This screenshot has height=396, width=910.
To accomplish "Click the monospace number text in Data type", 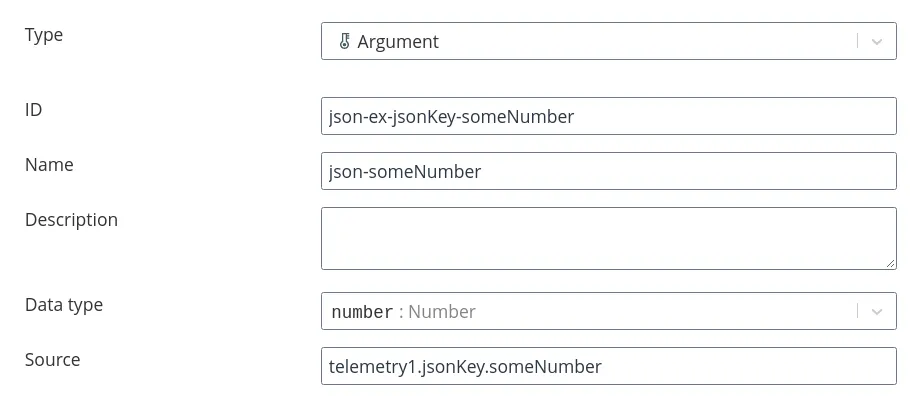I will [x=363, y=312].
